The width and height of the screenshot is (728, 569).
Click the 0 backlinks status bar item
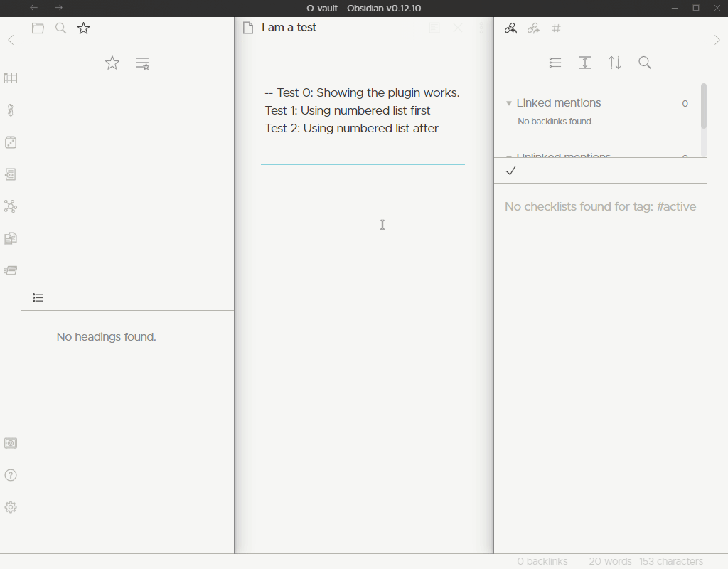542,561
